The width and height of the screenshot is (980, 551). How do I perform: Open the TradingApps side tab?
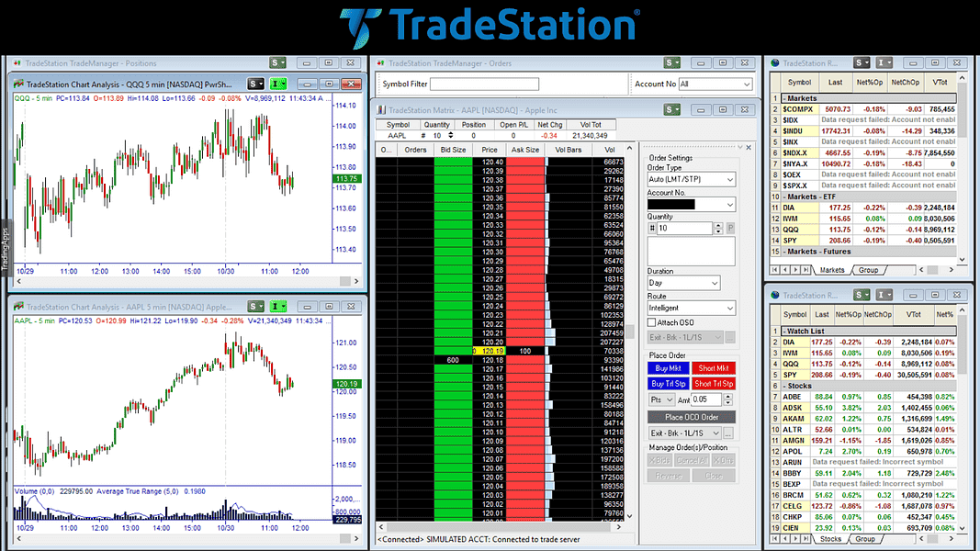point(5,249)
